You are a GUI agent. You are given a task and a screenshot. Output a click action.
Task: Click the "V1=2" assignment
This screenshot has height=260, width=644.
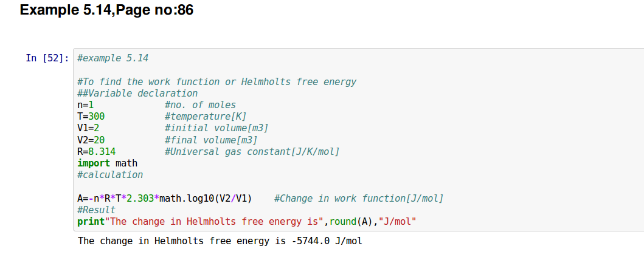88,128
